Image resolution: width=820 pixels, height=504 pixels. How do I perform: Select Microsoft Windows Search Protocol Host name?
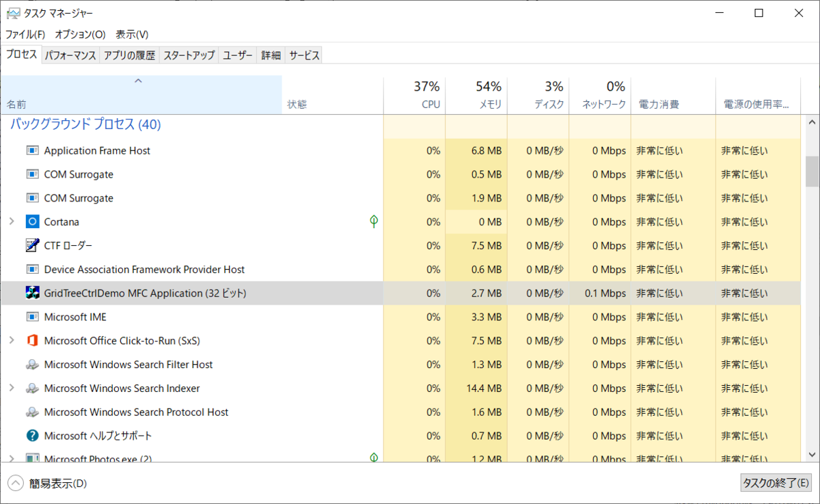click(x=136, y=412)
